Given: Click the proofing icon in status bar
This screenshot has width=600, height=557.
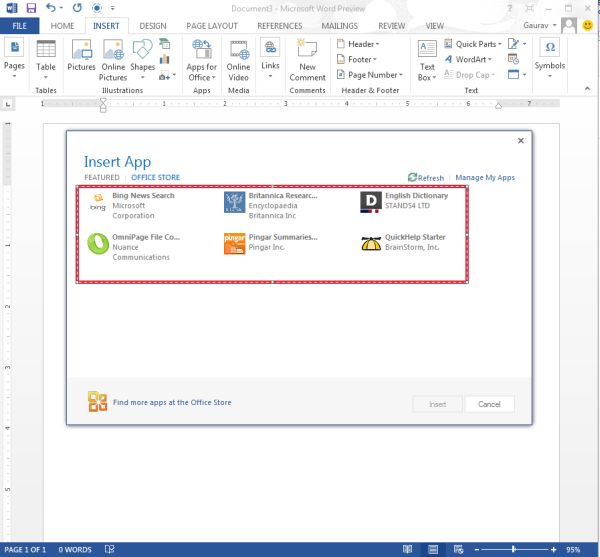Looking at the screenshot, I should (109, 549).
